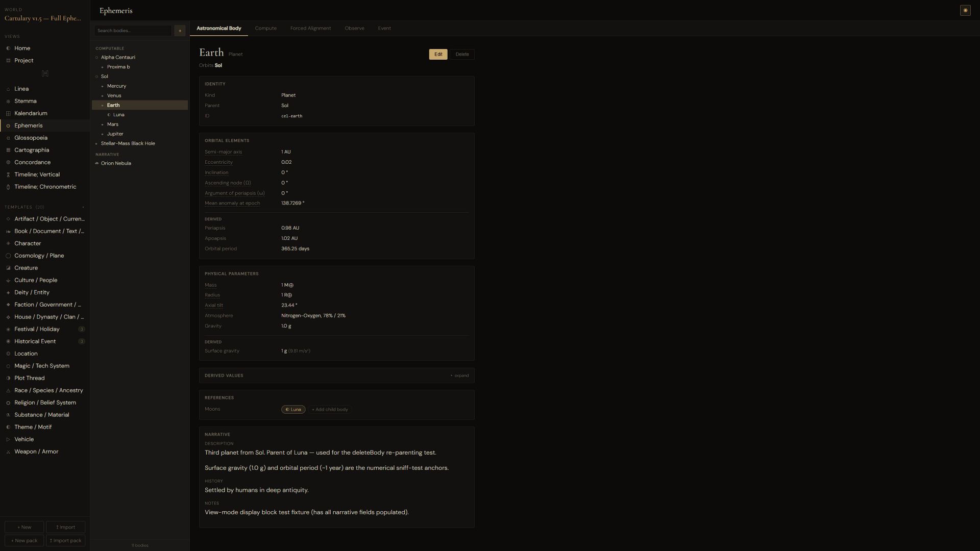Select the House / Dynasty template icon

[8, 317]
